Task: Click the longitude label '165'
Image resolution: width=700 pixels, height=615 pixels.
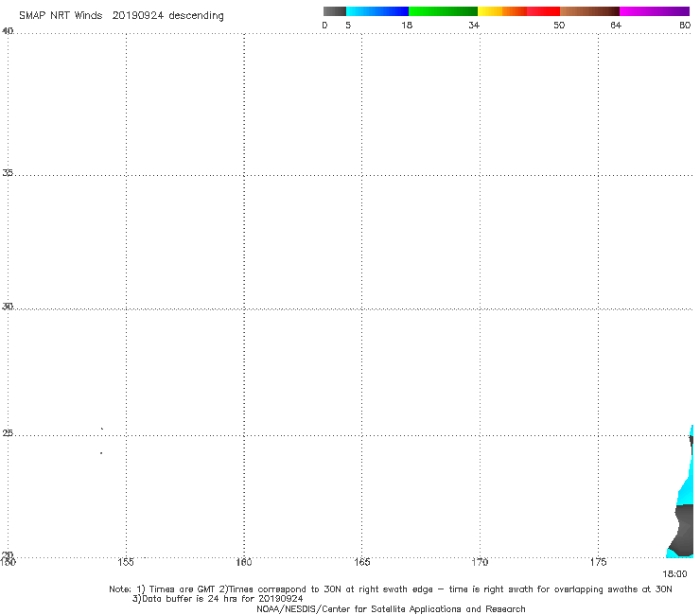Action: [361, 562]
